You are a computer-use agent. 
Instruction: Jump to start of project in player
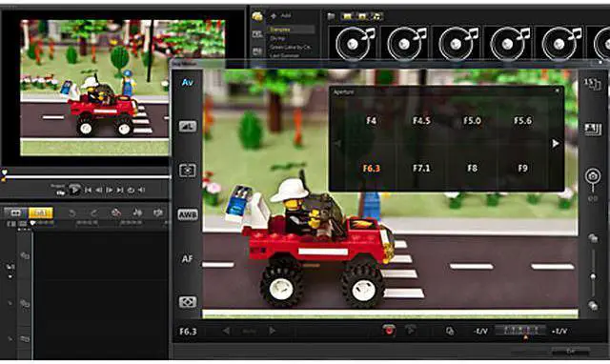tap(88, 190)
